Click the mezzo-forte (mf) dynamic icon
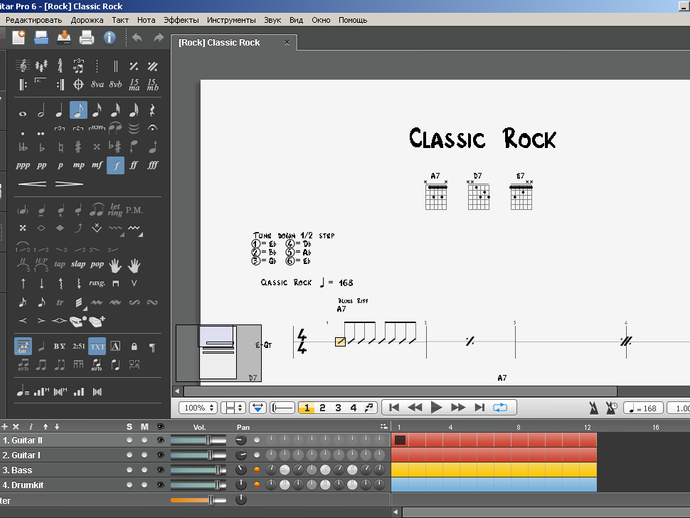Image resolution: width=690 pixels, height=518 pixels. (97, 165)
